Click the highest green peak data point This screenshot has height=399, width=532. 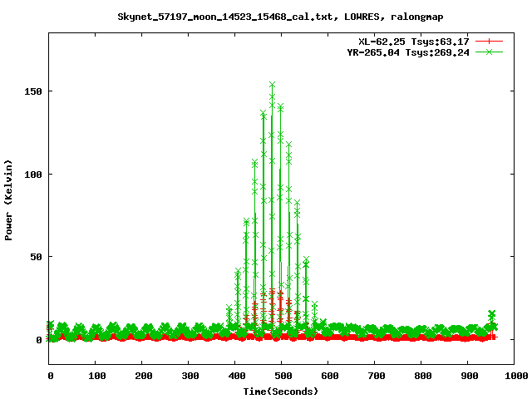pos(272,85)
